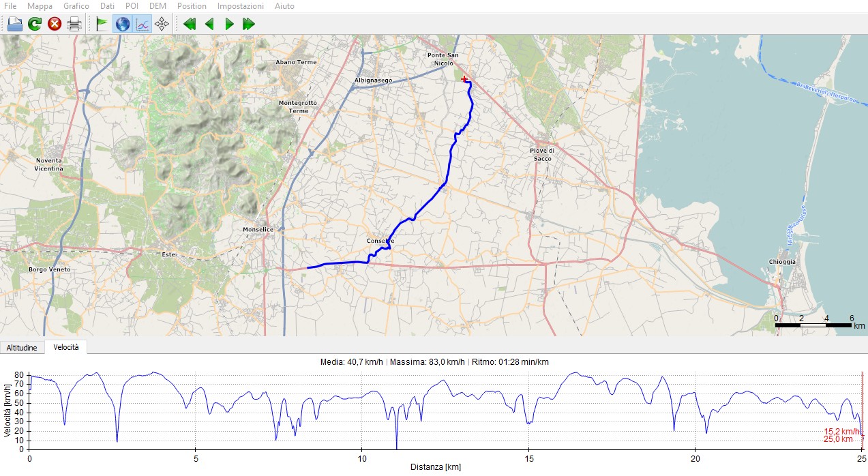
Task: Click the four-arrow pan map icon
Action: coord(162,25)
